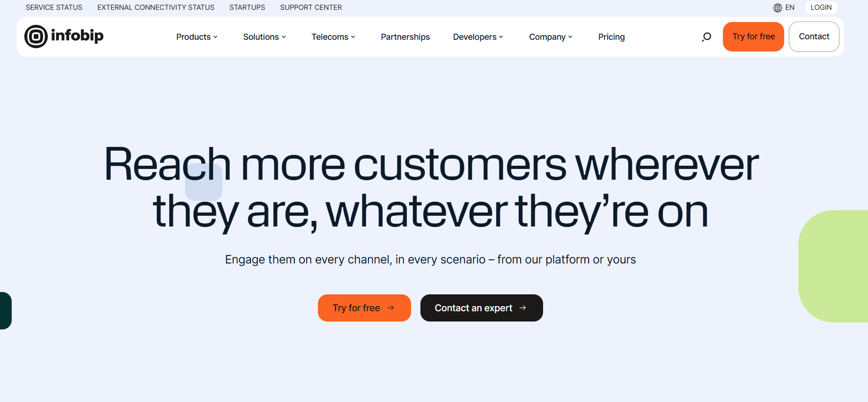Open the search magnifier icon
The width and height of the screenshot is (868, 402).
click(x=706, y=37)
